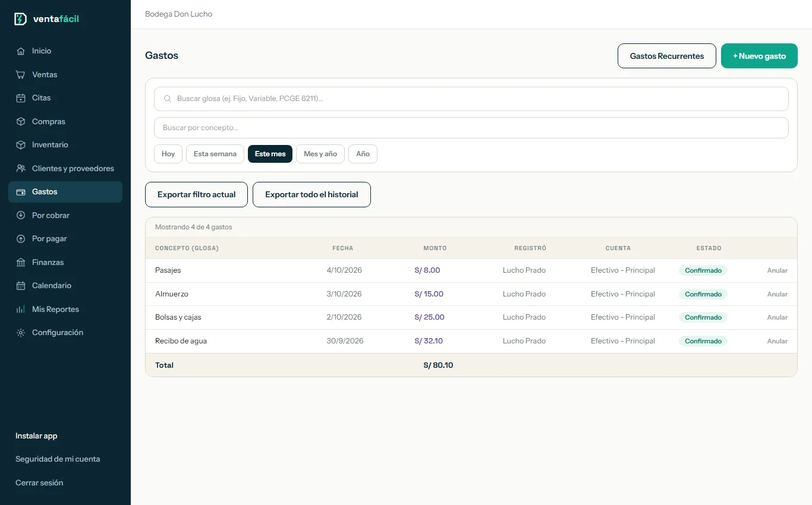Go to Inventario in the sidebar
This screenshot has height=505, width=812.
click(x=65, y=145)
